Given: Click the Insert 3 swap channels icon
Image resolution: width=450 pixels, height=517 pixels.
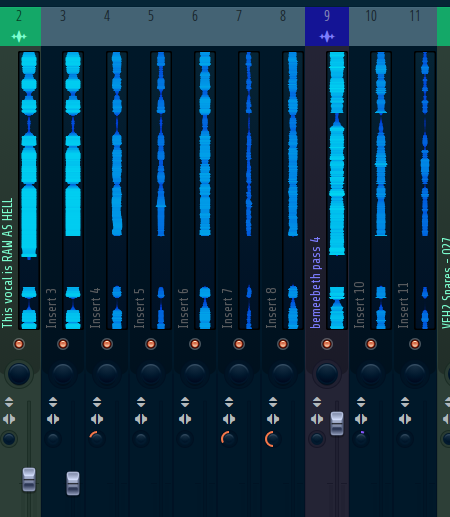Looking at the screenshot, I should [x=53, y=419].
